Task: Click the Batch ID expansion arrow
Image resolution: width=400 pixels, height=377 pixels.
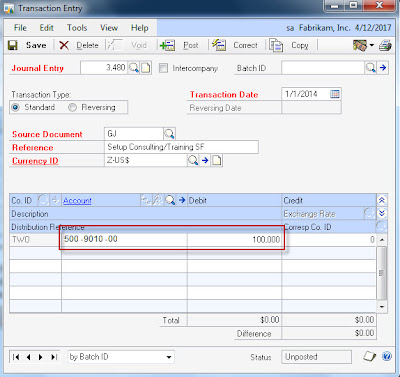Action: click(x=383, y=68)
